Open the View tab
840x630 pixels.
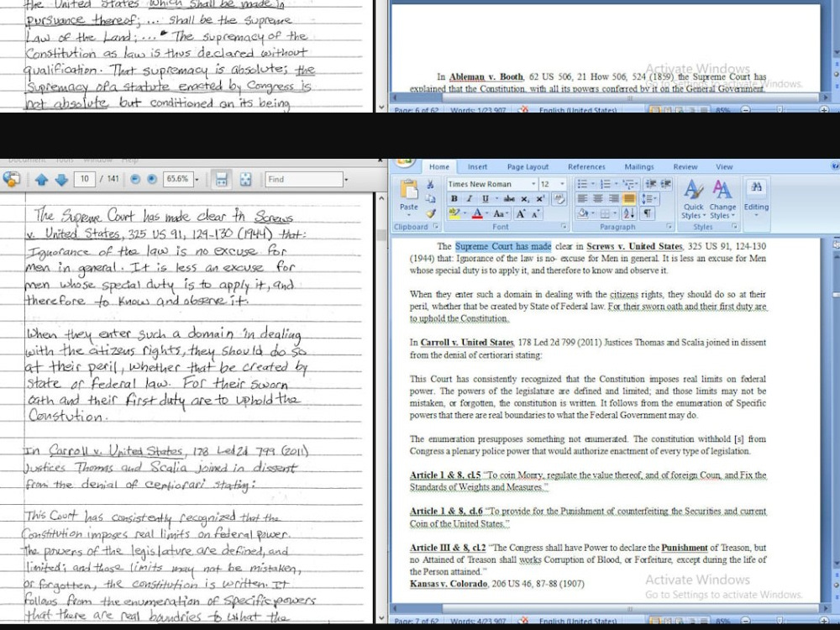click(724, 166)
